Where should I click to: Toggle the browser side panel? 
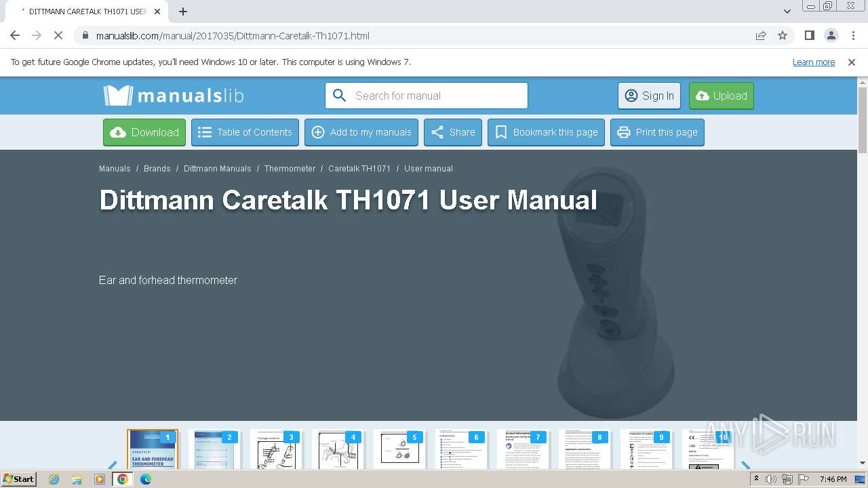(x=809, y=35)
